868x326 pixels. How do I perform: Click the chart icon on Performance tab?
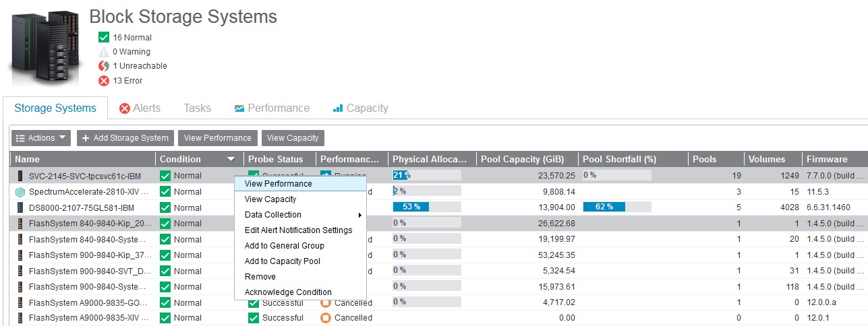pos(239,108)
